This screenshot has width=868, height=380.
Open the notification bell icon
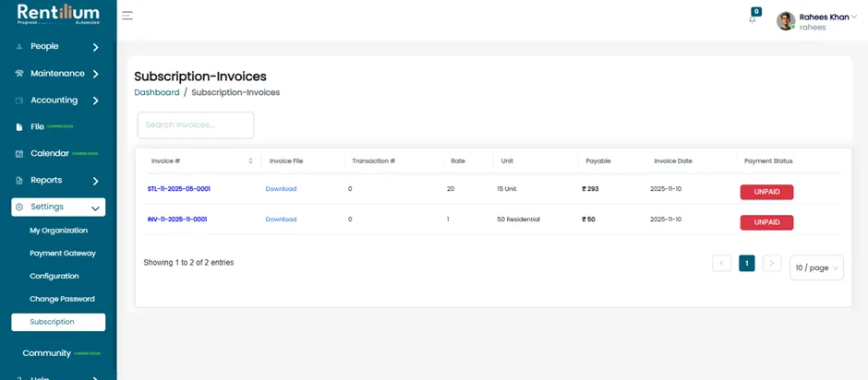(753, 19)
